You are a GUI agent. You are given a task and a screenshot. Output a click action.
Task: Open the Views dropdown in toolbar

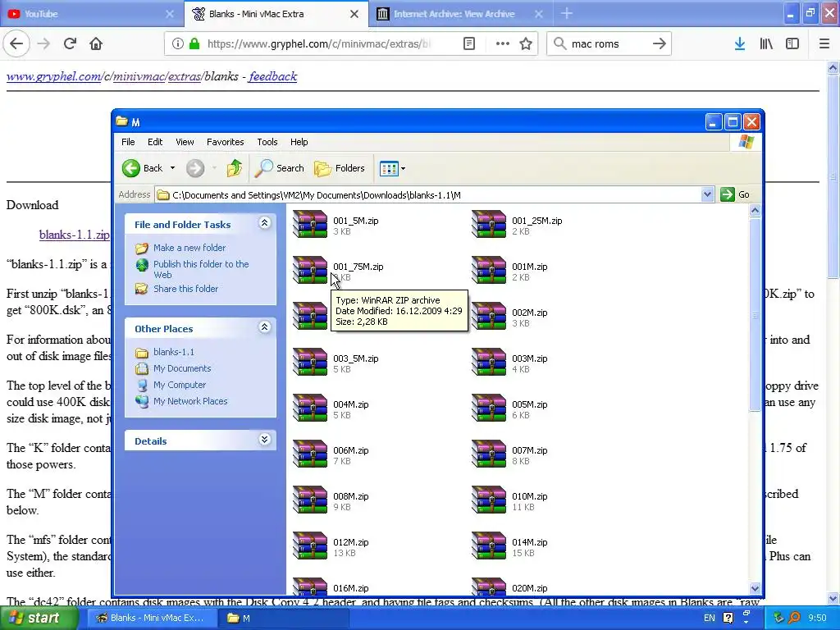(x=392, y=169)
